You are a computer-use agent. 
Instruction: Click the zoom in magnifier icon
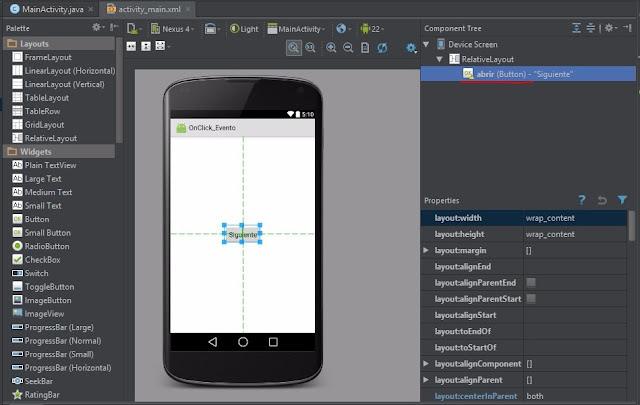[x=329, y=47]
